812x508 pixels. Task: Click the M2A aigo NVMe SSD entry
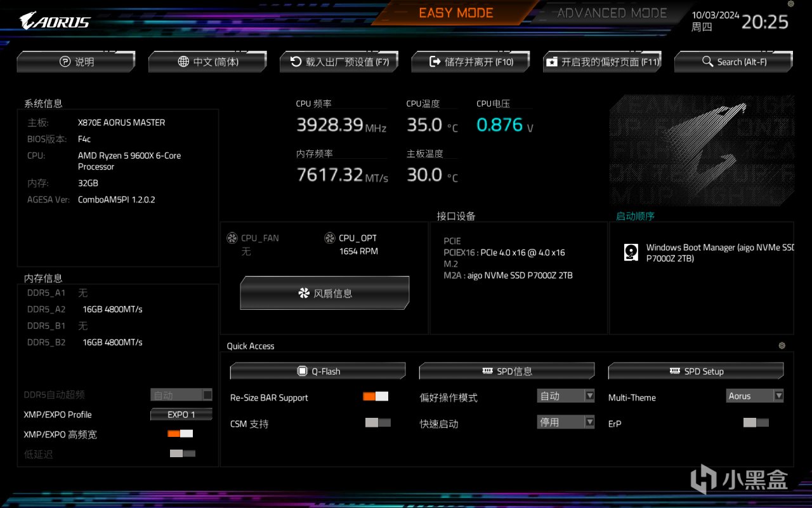pos(508,276)
